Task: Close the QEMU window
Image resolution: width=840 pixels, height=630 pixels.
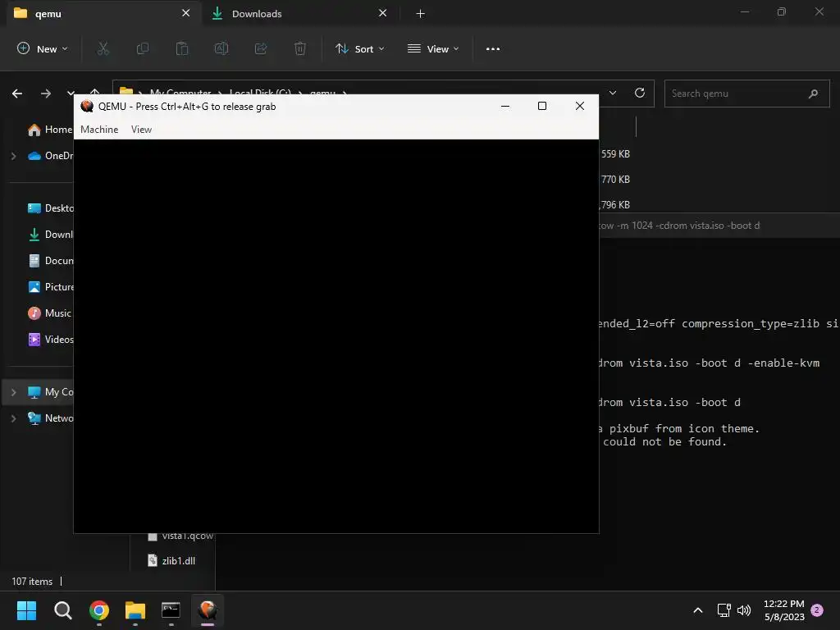Action: 580,106
